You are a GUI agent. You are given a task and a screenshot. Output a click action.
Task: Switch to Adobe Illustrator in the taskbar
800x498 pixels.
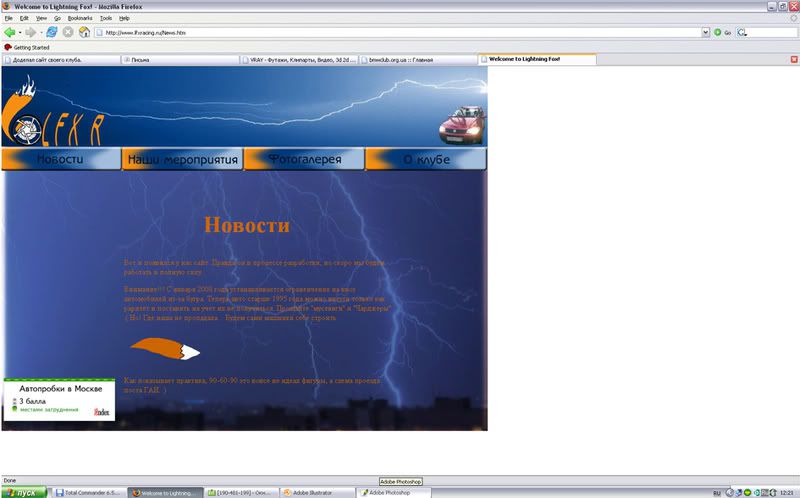pyautogui.click(x=317, y=493)
